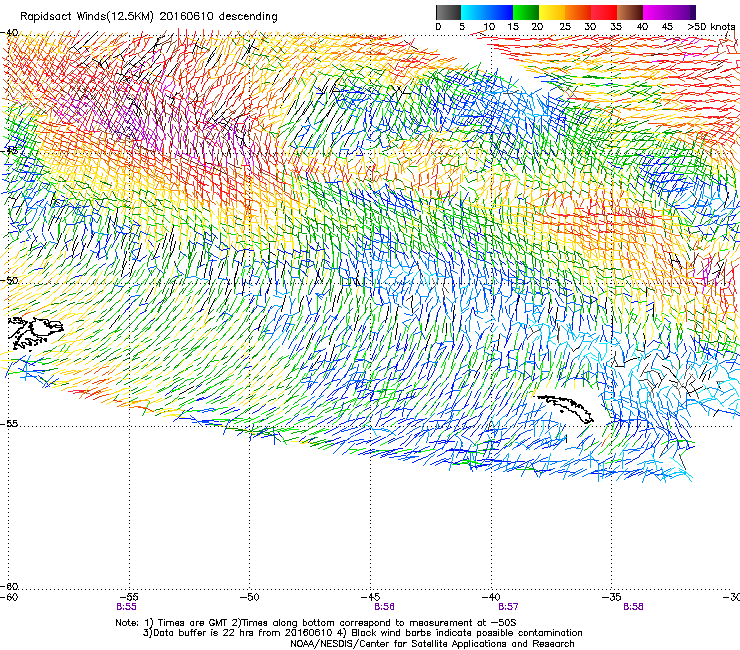The image size is (740, 650).
Task: Click the purple 8:57 pass time label
Action: tap(508, 607)
